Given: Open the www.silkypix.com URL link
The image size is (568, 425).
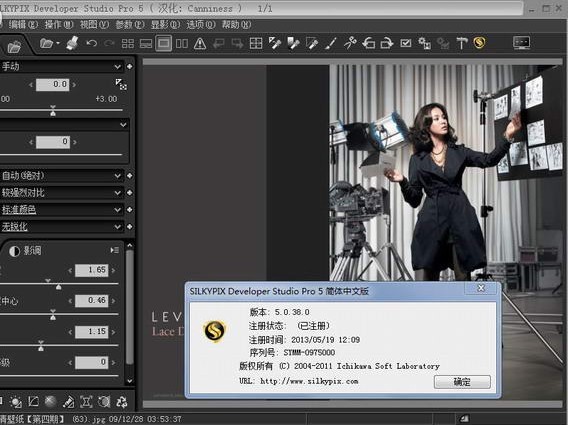Looking at the screenshot, I should pos(309,381).
